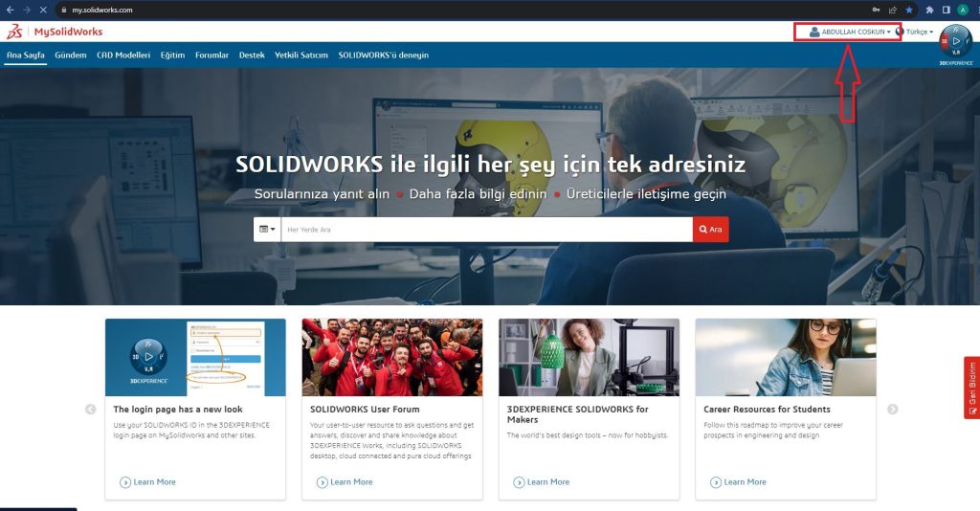The image size is (980, 511).
Task: Click the 3DEXPERIENCE compass icon
Action: (x=956, y=41)
